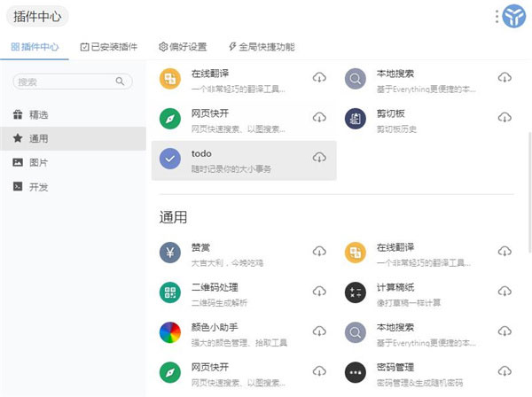Switch to the 已安装插件 tab
This screenshot has width=532, height=397.
tap(108, 46)
